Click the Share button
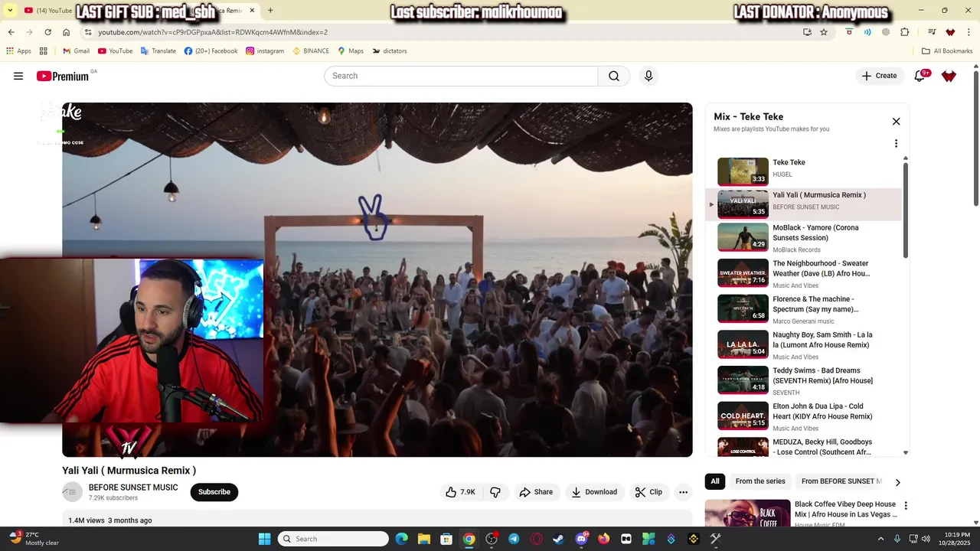 click(536, 492)
